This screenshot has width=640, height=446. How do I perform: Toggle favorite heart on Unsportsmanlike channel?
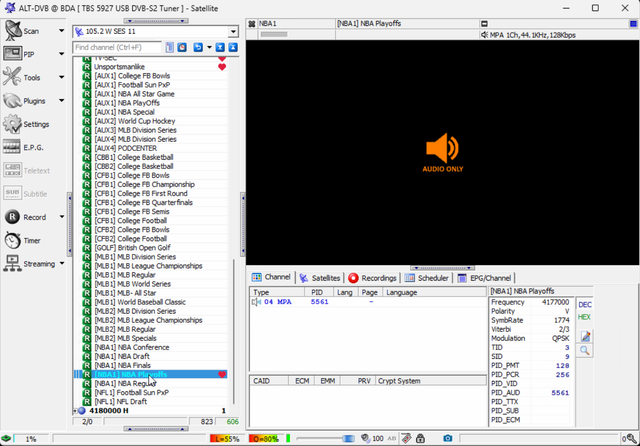222,67
